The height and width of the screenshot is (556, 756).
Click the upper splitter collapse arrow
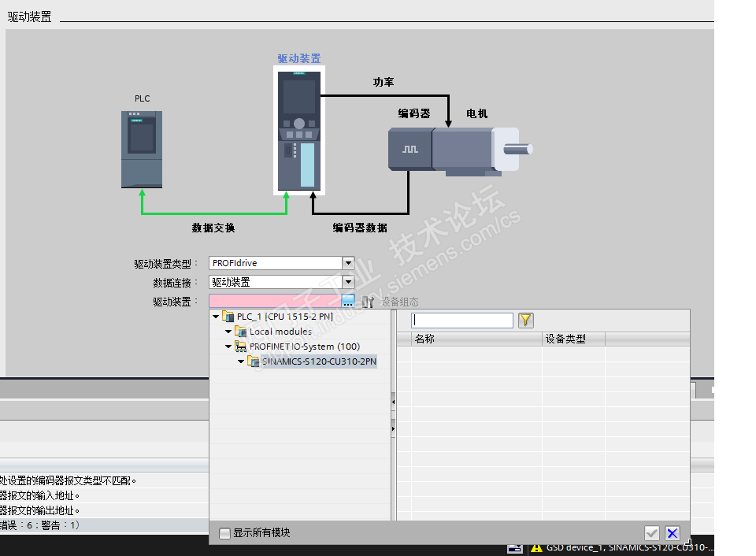click(x=394, y=402)
